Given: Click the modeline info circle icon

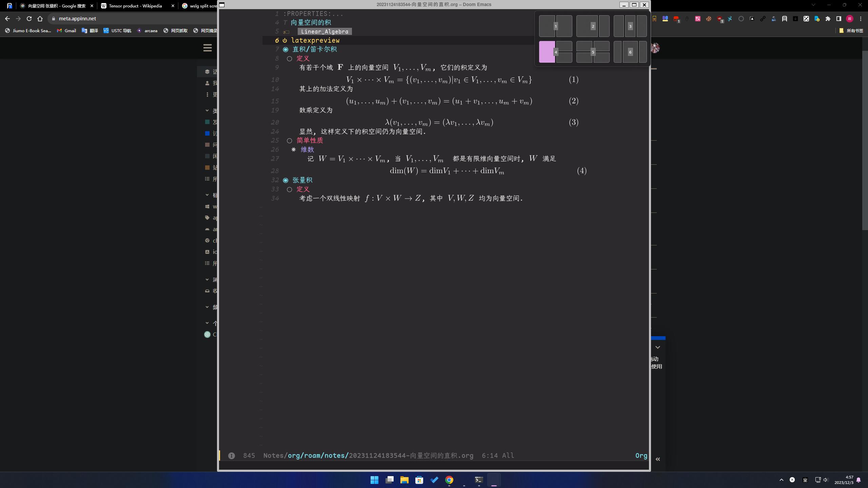Looking at the screenshot, I should click(x=232, y=456).
